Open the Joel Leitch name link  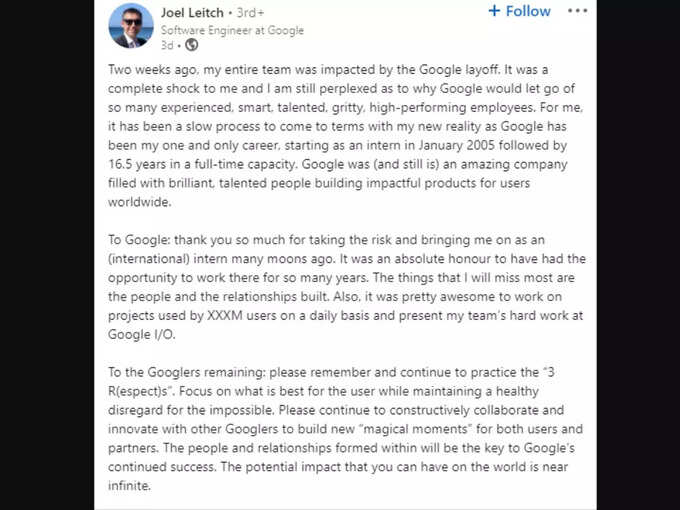click(192, 13)
